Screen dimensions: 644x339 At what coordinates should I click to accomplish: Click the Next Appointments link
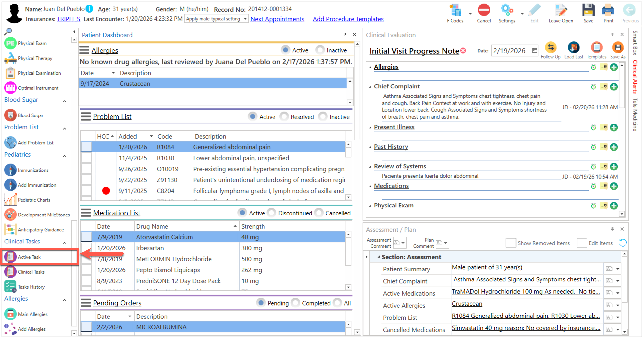[x=277, y=19]
